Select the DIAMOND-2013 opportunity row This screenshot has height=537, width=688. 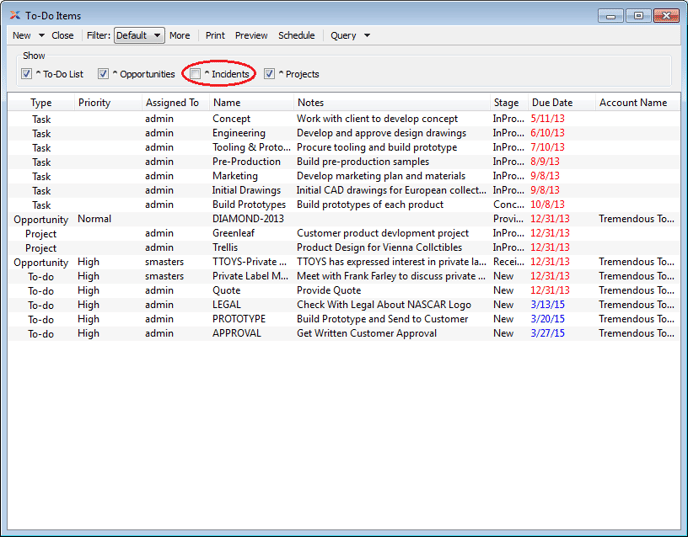(x=248, y=219)
